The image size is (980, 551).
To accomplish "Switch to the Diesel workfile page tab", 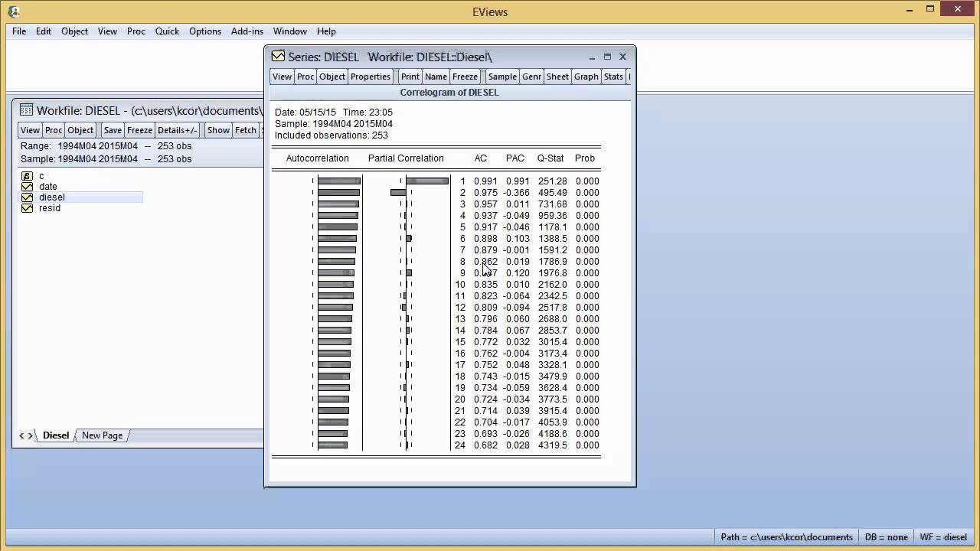I will click(x=56, y=435).
